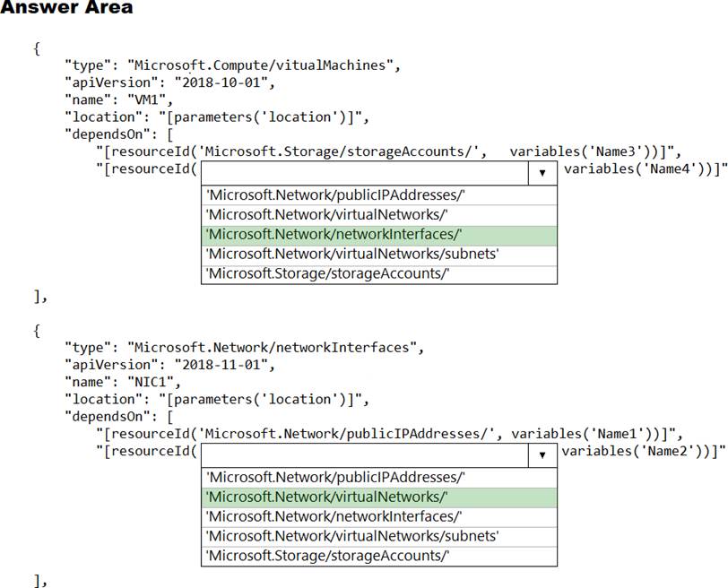Pick virtualNetworks/subnets in the NIC1 dropdown list
Screen dimensions: 728x588
[352, 537]
